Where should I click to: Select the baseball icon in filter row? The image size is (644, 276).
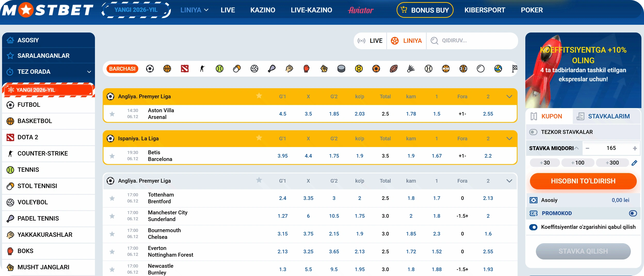tap(429, 69)
